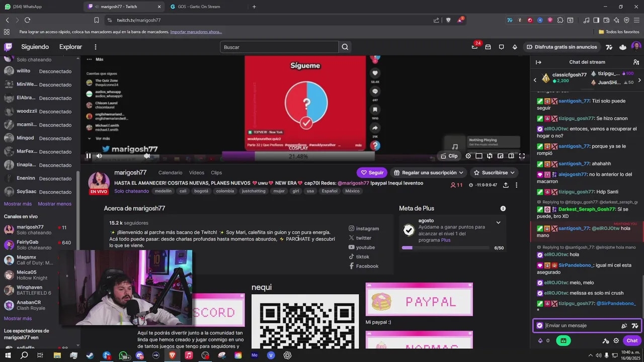Click the search magnifier button
This screenshot has width=644, height=362.
click(x=345, y=47)
